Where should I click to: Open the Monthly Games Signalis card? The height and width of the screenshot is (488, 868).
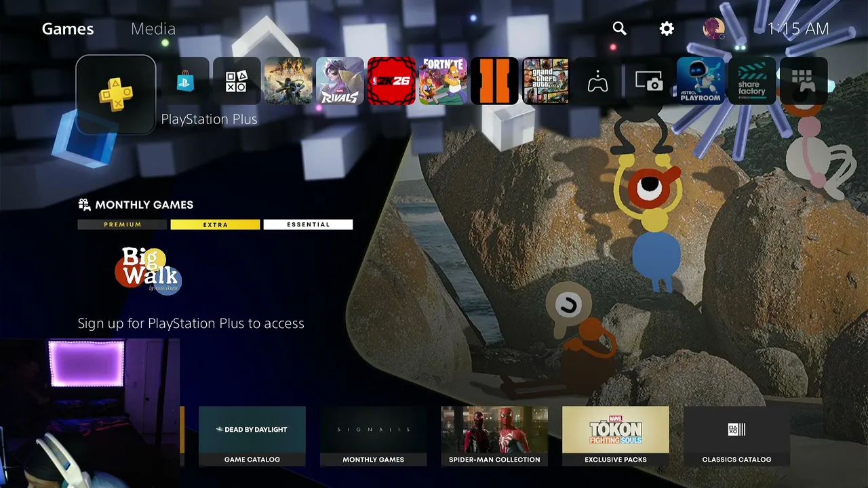coord(374,436)
